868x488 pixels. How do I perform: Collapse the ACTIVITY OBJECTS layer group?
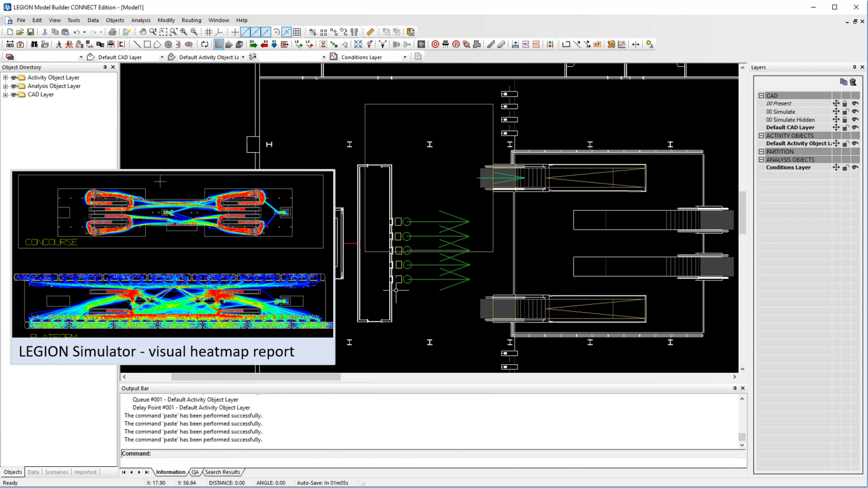(761, 136)
